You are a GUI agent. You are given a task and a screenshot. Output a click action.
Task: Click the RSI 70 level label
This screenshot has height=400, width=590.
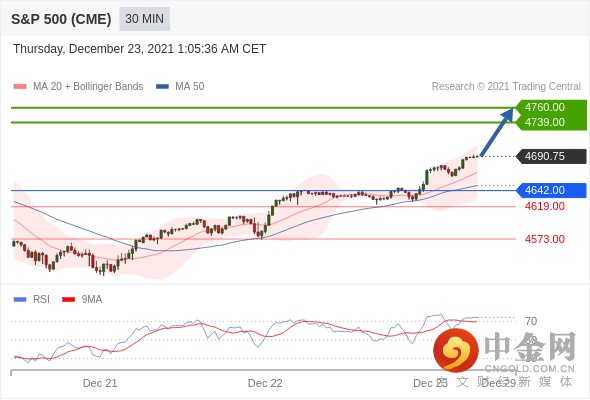(531, 321)
